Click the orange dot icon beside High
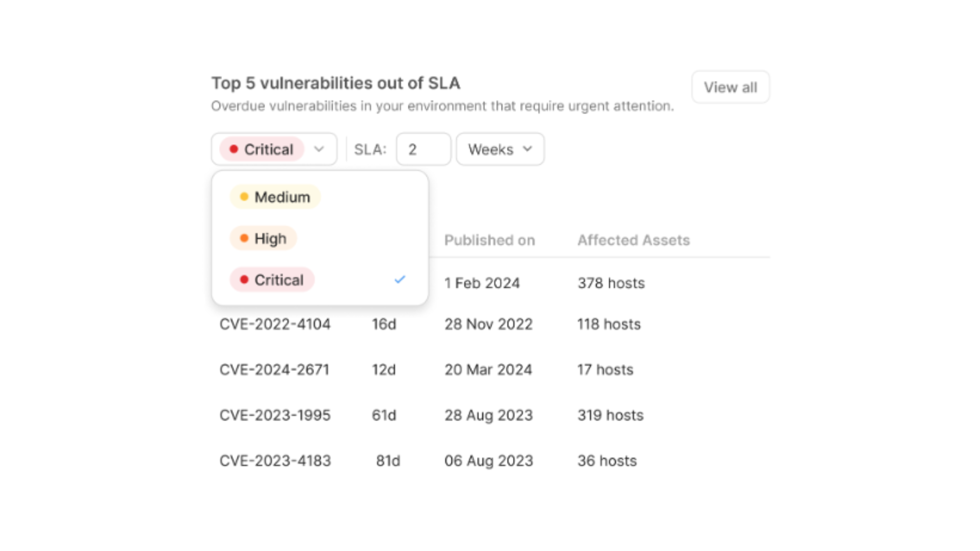 point(244,238)
